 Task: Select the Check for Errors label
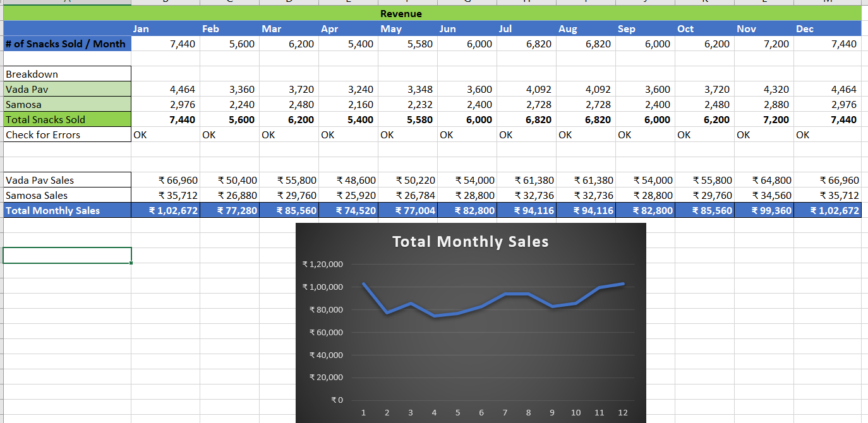point(67,134)
